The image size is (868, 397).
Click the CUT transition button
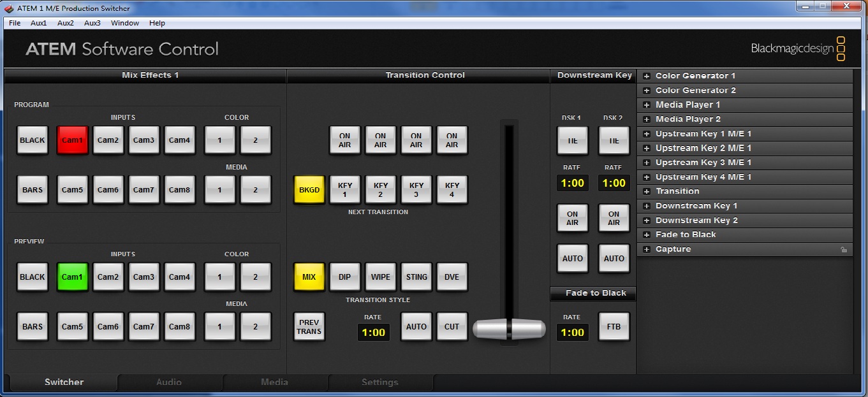pyautogui.click(x=452, y=327)
